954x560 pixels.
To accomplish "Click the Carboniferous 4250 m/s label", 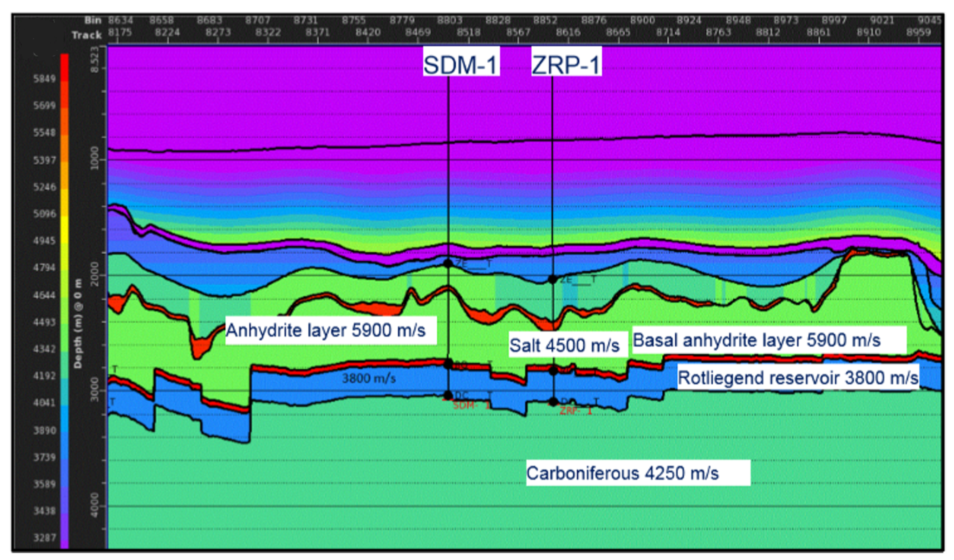I will tap(623, 473).
